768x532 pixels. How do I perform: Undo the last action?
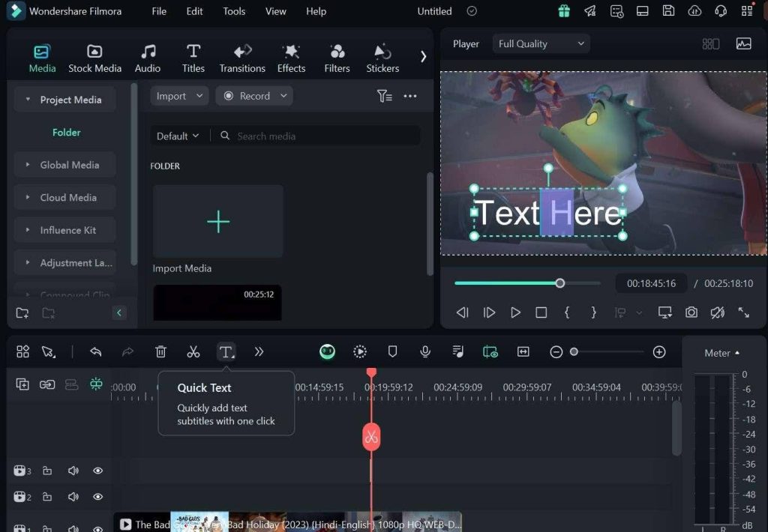[96, 351]
